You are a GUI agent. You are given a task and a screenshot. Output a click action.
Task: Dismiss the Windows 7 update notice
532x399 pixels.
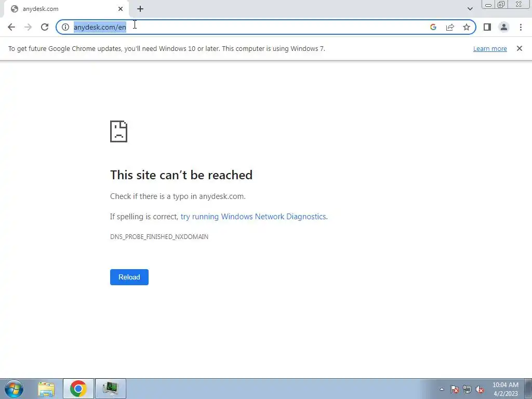519,48
